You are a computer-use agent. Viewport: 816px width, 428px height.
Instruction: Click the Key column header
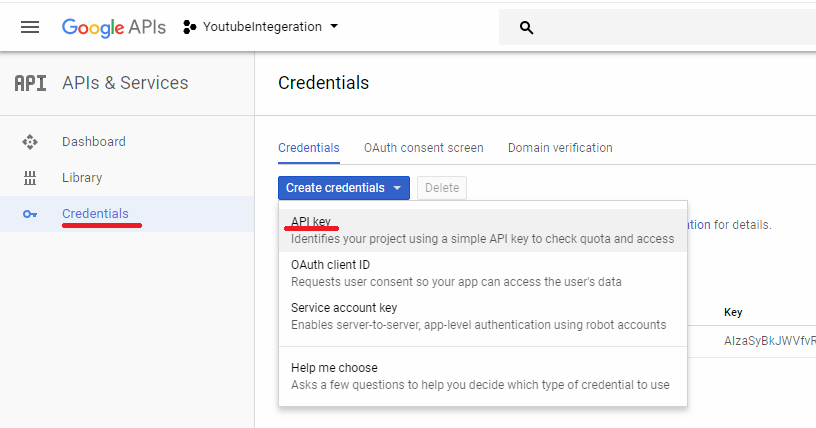[733, 312]
